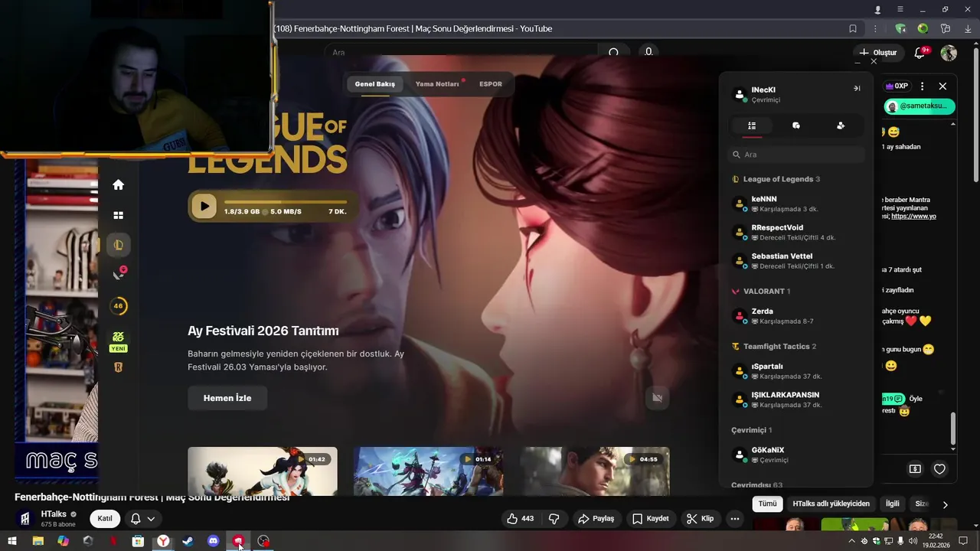
Task: Open YouTube account avatar menu
Action: click(x=949, y=53)
